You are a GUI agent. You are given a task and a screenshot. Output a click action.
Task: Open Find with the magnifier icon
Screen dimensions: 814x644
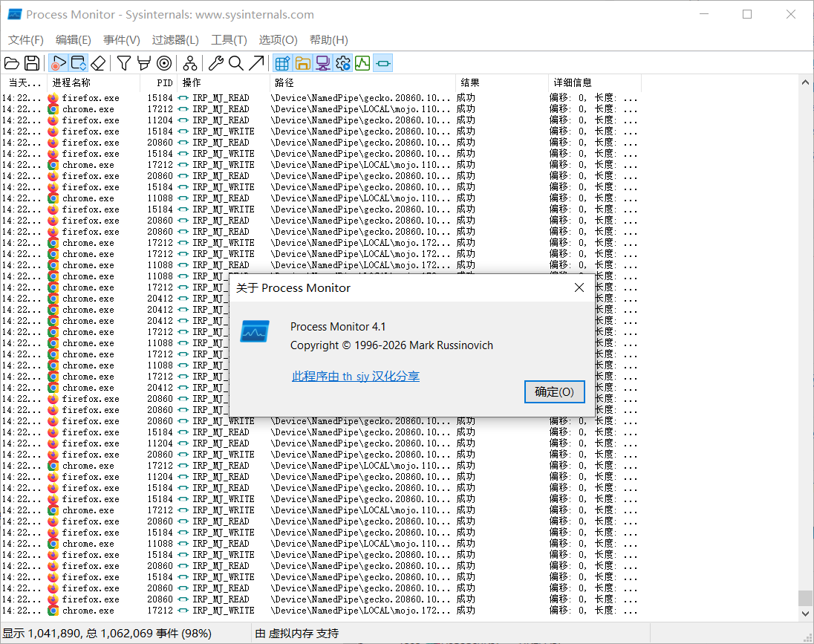coord(235,63)
